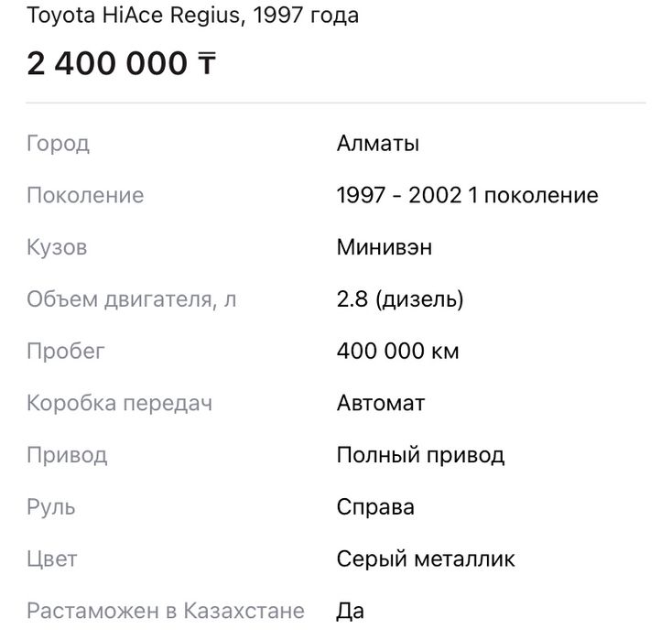672x640 pixels.
Task: Click the Автомат transmission value
Action: (x=381, y=404)
